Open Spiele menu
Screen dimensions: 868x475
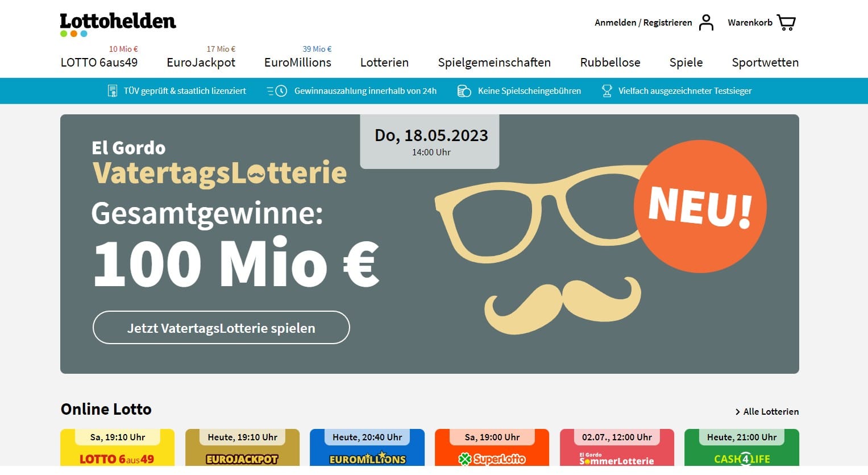point(686,63)
